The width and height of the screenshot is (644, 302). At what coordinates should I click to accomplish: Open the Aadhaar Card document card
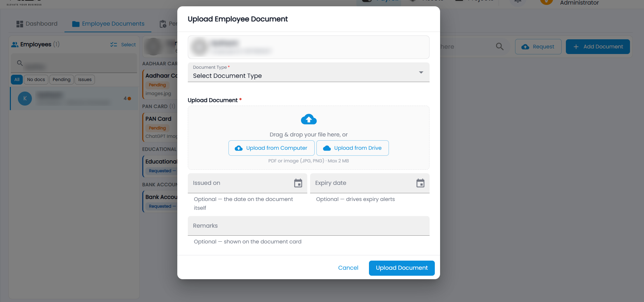[x=160, y=84]
